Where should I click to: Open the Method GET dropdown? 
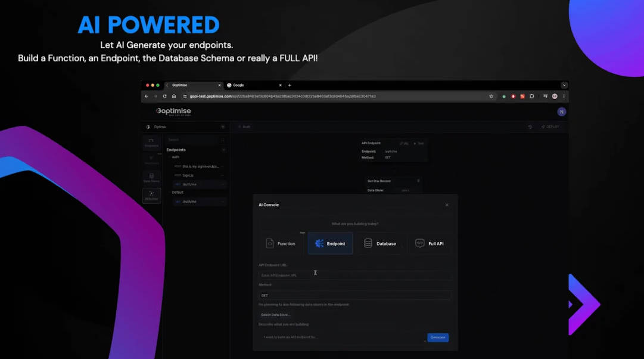(354, 295)
